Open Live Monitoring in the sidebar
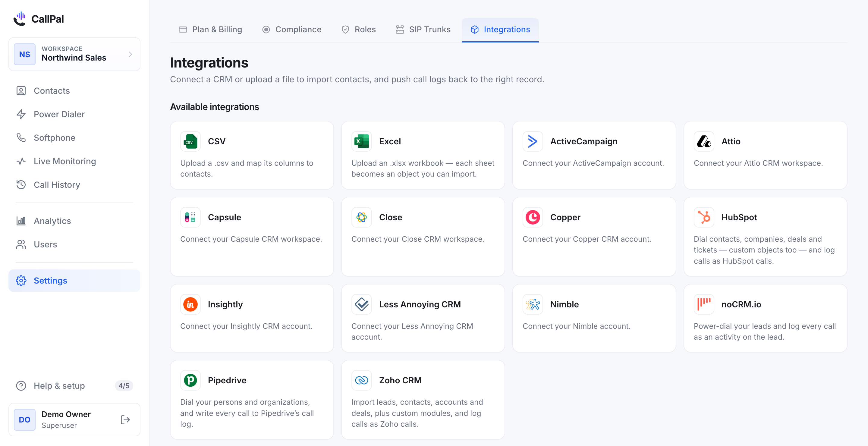868x446 pixels. tap(74, 161)
